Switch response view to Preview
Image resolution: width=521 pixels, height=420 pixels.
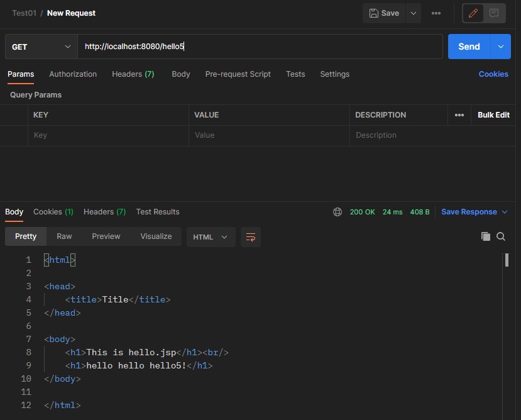click(106, 236)
